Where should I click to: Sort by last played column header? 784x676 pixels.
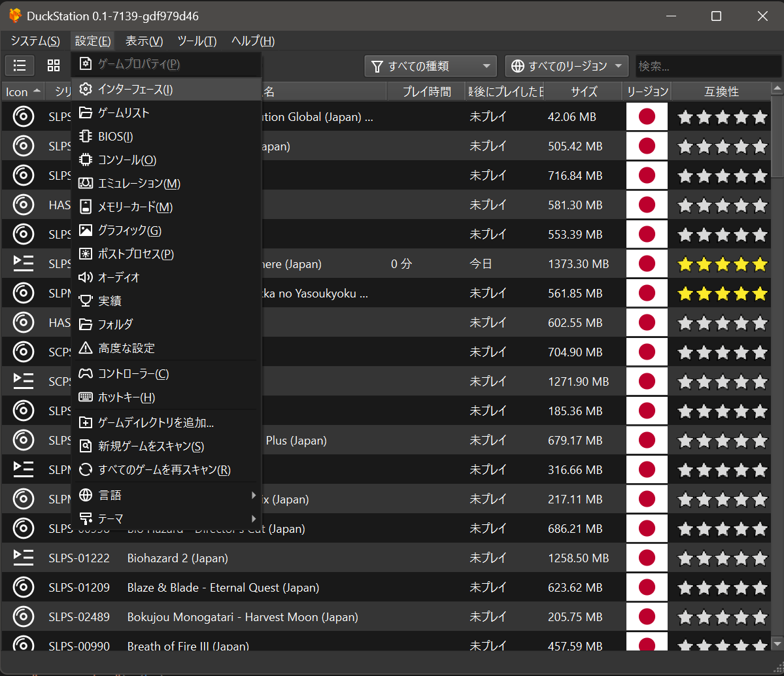tap(505, 92)
